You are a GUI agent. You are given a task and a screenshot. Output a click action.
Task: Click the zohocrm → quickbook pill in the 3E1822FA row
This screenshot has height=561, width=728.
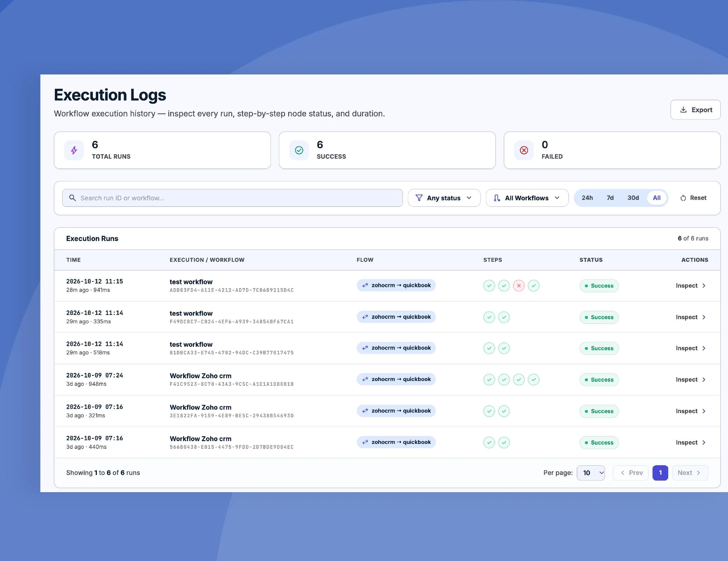[396, 411]
